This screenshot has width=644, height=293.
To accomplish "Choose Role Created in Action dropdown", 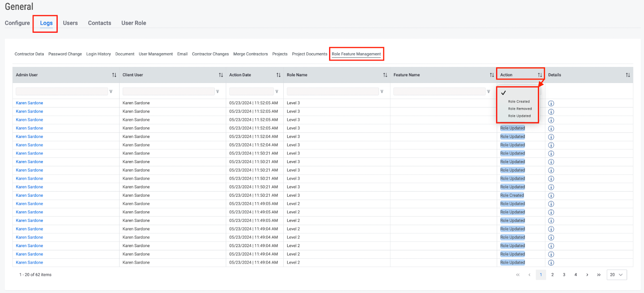I will [519, 101].
